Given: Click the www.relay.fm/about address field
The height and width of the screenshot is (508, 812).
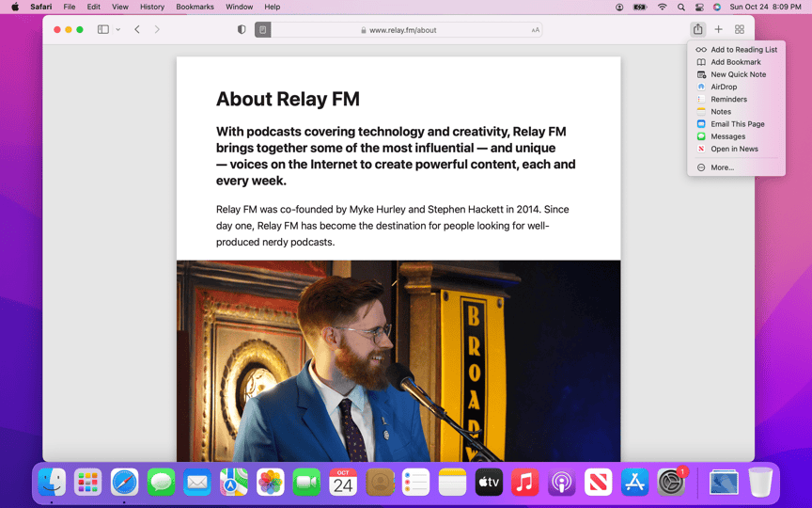Looking at the screenshot, I should coord(398,30).
